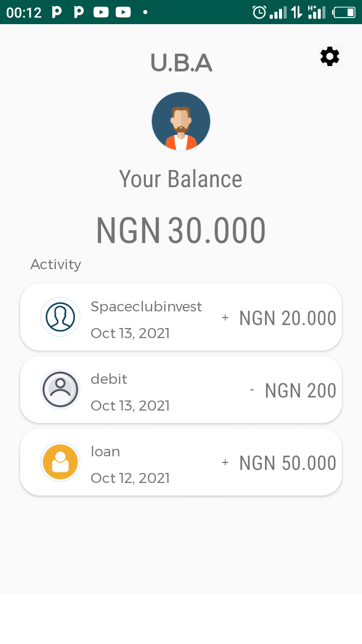Tap the user profile avatar picture
Screen dimensions: 362x644
pyautogui.click(x=181, y=121)
